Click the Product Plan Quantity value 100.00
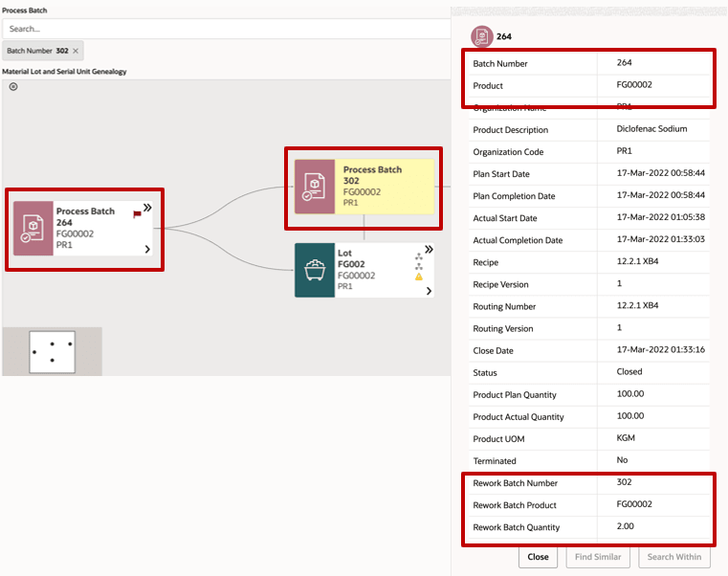Screen dimensions: 728x576 point(630,394)
